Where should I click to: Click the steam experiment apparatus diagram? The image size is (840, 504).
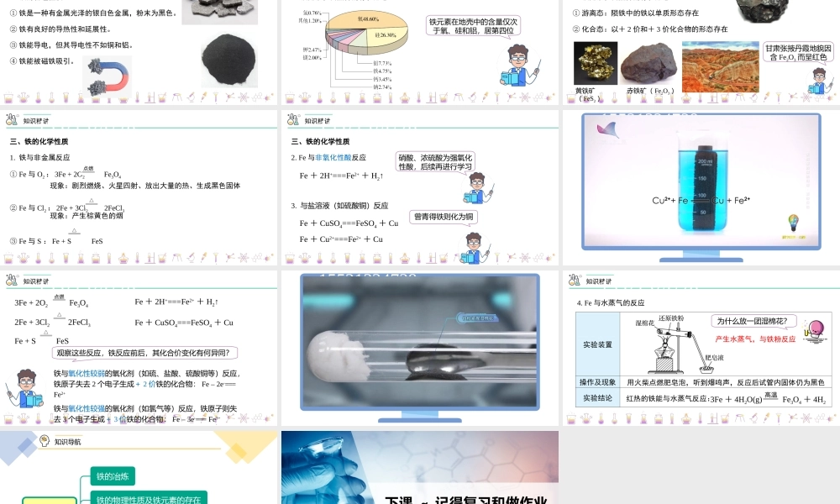tap(679, 344)
